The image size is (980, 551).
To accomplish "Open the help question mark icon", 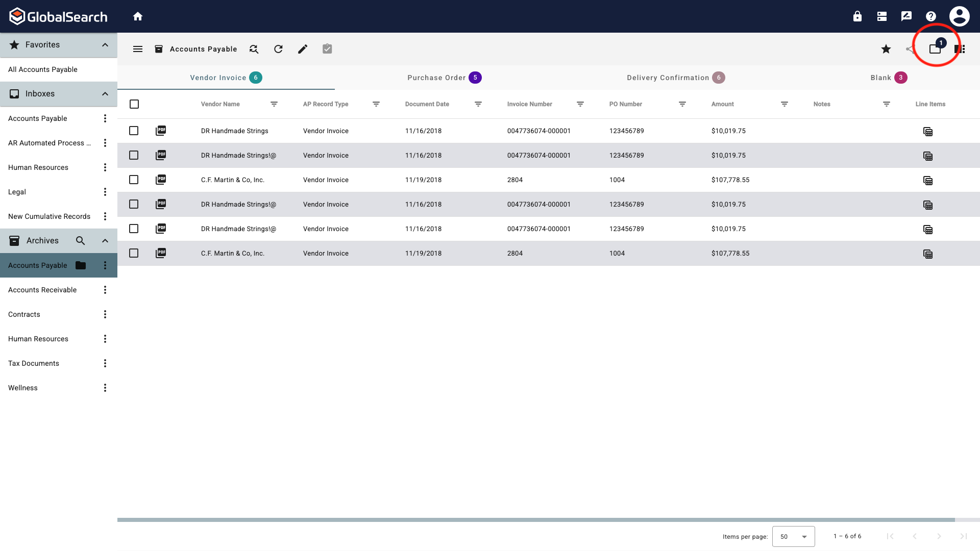I will (931, 16).
